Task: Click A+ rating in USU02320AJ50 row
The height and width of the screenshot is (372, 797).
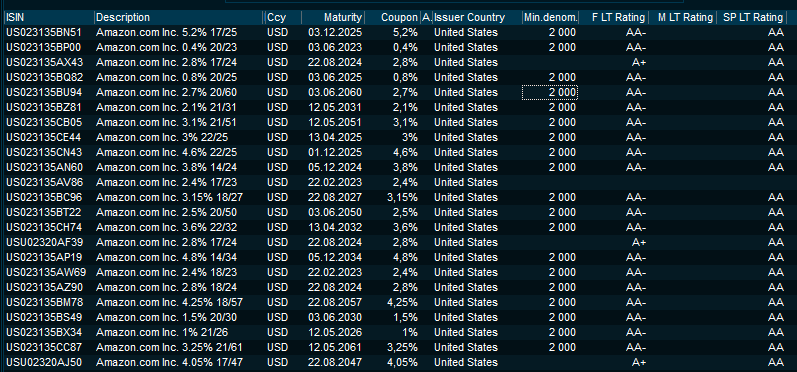Action: coord(639,362)
